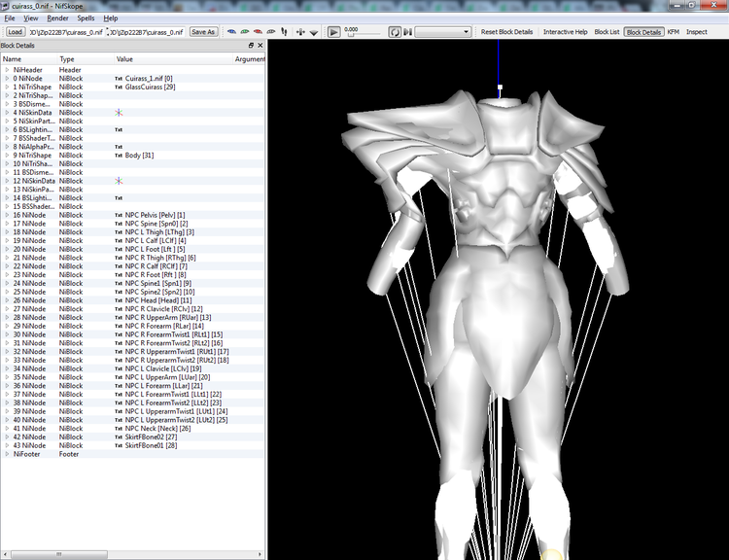Open the Help menu
Screen dimensions: 729x560
pos(111,18)
